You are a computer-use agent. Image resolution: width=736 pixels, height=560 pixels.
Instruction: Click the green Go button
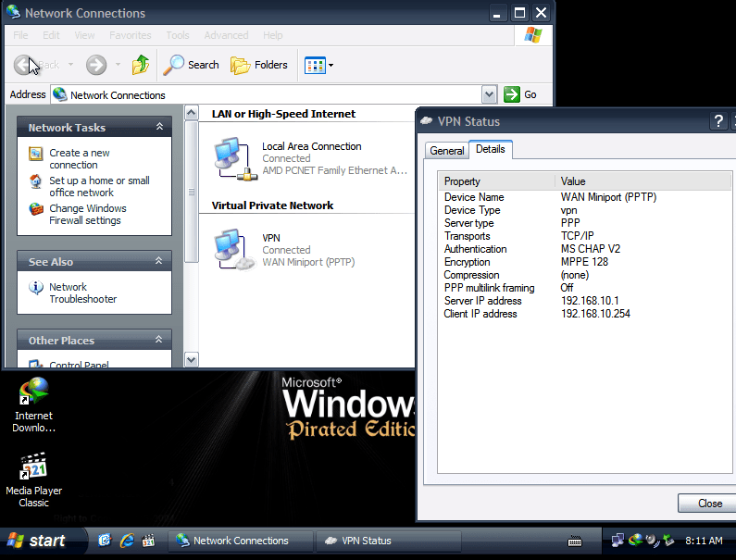click(x=520, y=94)
